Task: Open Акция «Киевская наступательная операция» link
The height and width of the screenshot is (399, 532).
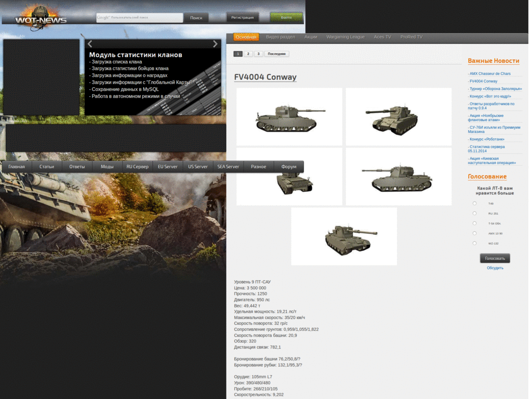Action: [x=492, y=161]
